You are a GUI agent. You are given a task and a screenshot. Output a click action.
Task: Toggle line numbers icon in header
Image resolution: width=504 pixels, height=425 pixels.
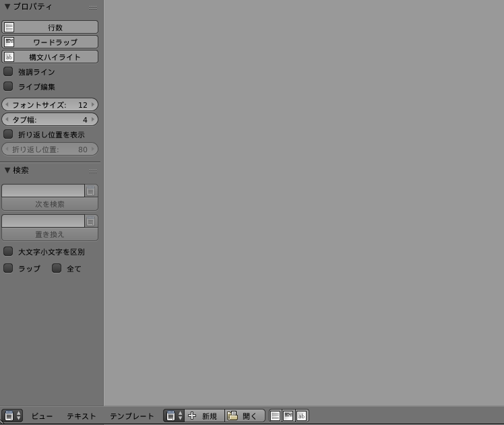click(x=276, y=416)
